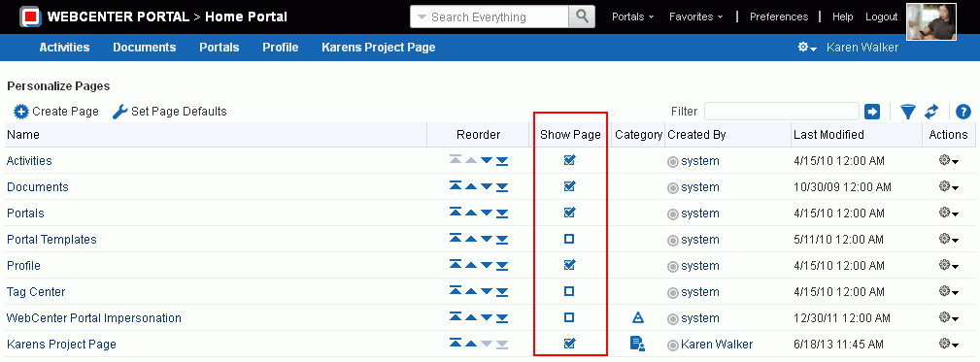Click in the Filter text field
Screen dimensions: 980x362
point(781,112)
